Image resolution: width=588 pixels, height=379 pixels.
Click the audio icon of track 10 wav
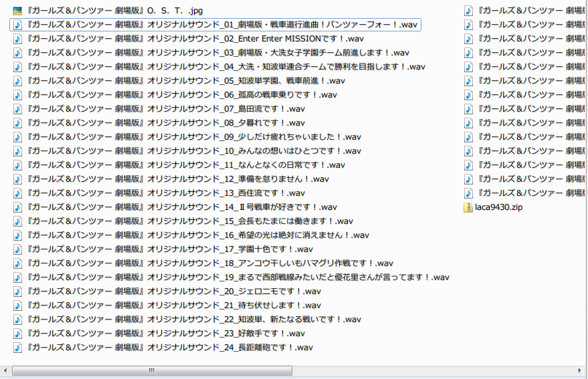click(17, 151)
